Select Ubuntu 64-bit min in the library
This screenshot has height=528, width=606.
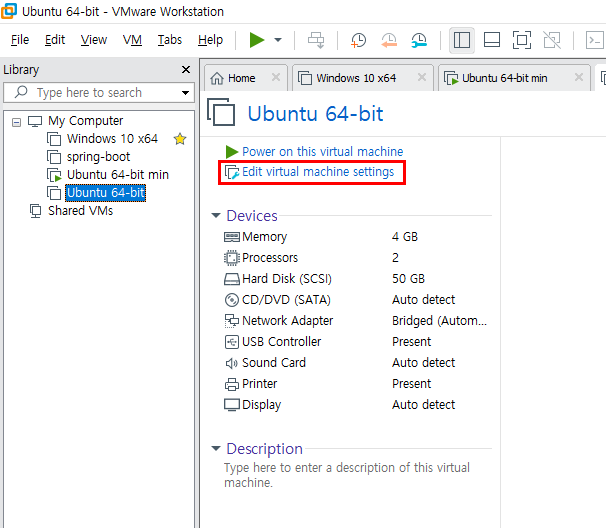click(x=118, y=175)
